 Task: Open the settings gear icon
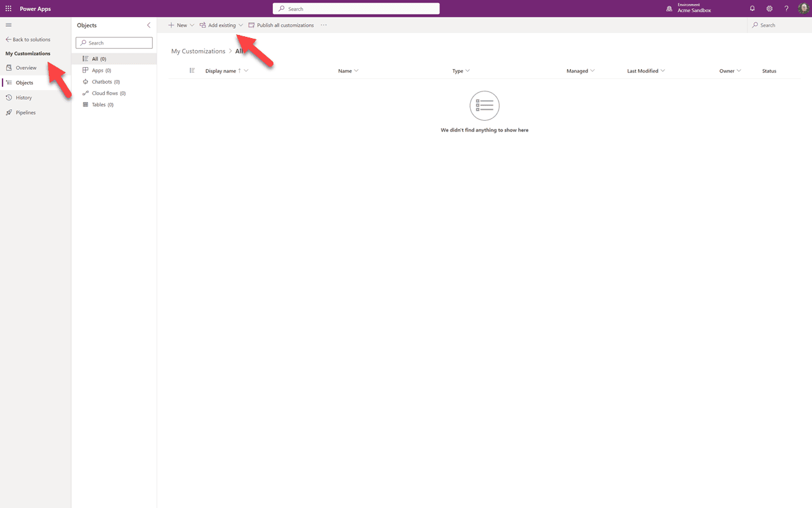tap(769, 9)
